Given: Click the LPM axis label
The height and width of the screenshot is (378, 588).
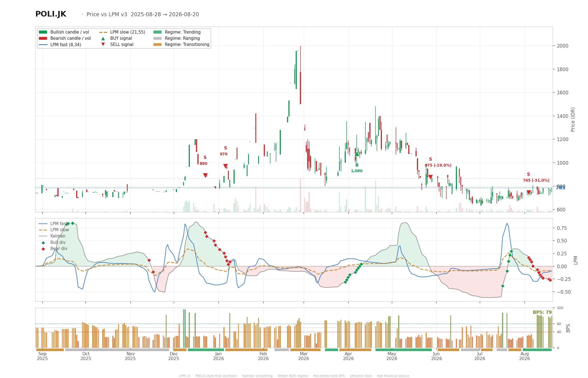Looking at the screenshot, I should (x=576, y=260).
